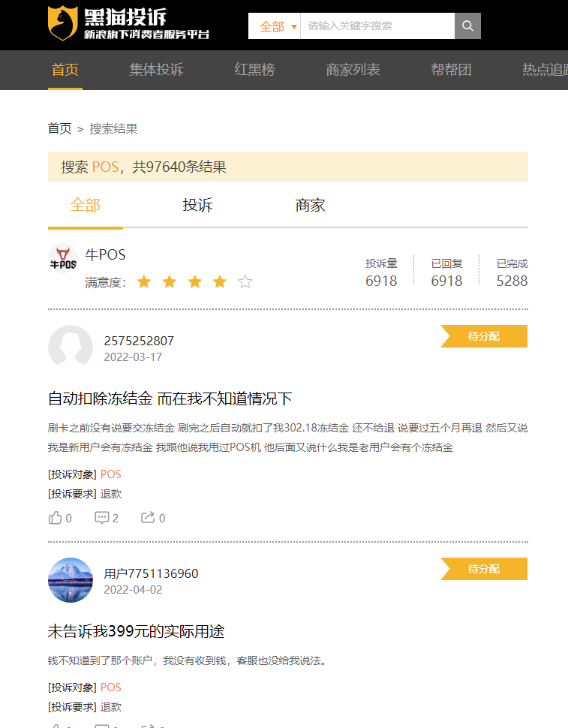Open the 热点追踪 navigation item

[x=545, y=70]
